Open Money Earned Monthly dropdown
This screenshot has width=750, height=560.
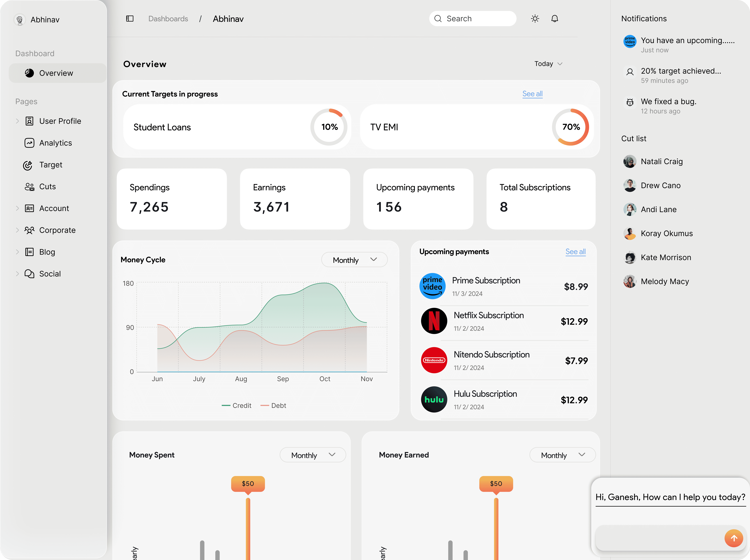pos(562,455)
